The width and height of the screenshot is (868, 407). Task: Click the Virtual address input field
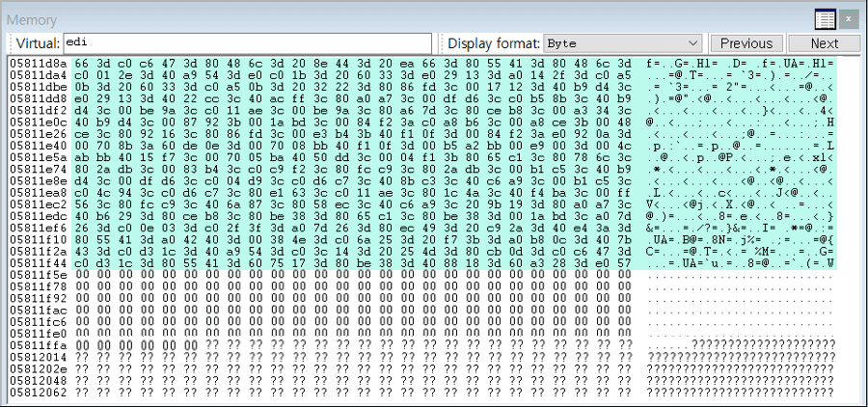tap(247, 43)
